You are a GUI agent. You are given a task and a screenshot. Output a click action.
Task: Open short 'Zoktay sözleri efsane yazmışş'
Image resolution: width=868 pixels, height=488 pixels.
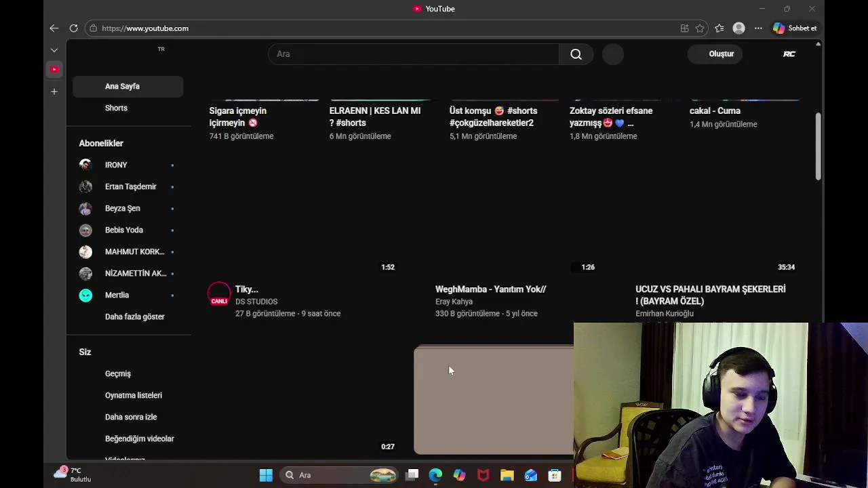(x=611, y=117)
